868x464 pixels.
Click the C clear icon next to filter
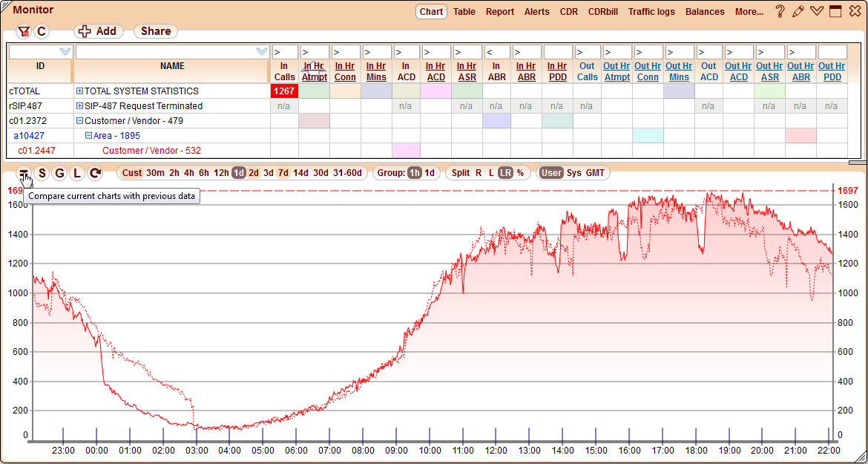(42, 32)
